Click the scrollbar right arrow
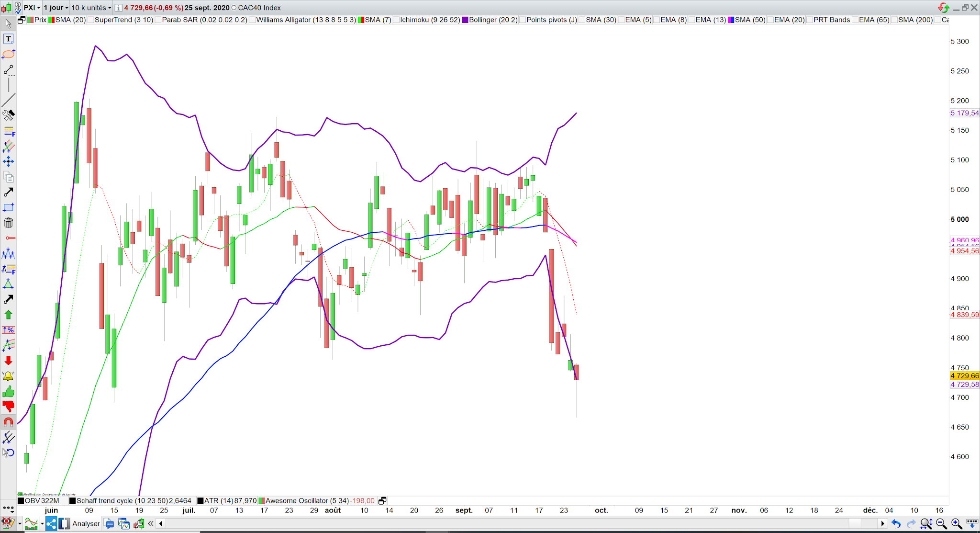Viewport: 980px width, 533px height. point(882,523)
